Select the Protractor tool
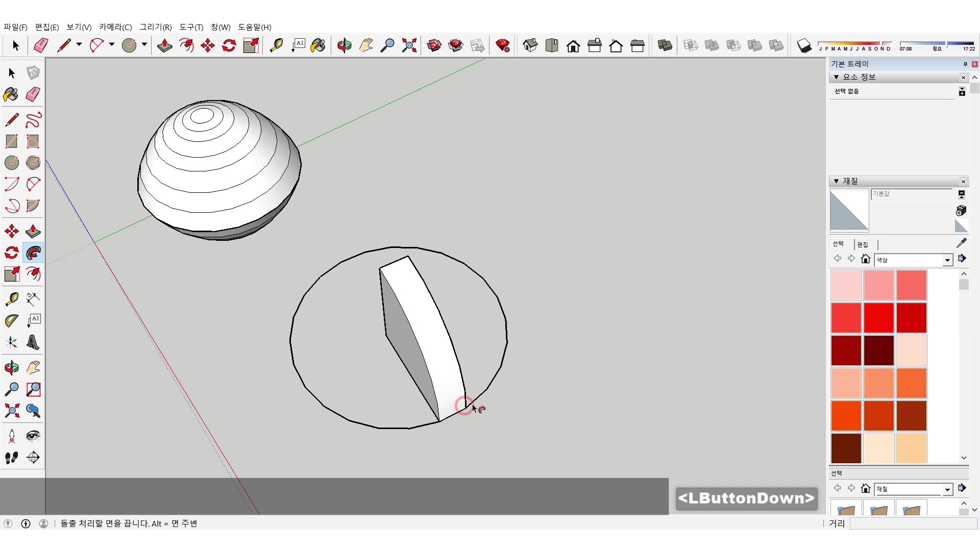 [11, 320]
